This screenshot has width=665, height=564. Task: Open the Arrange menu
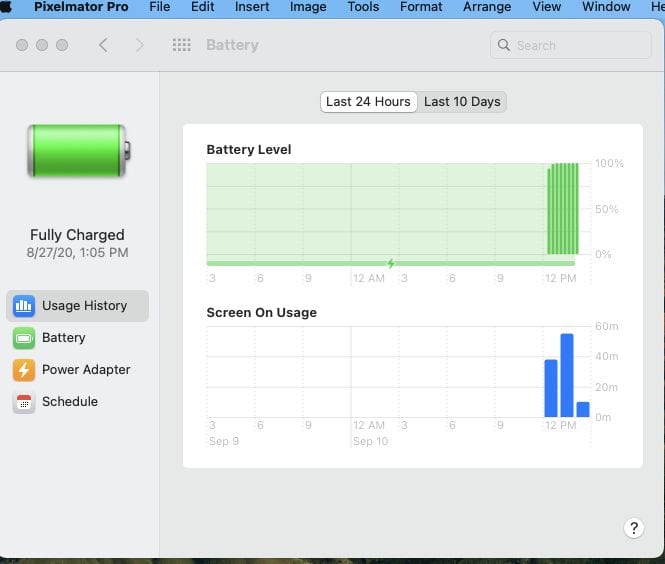tap(487, 7)
